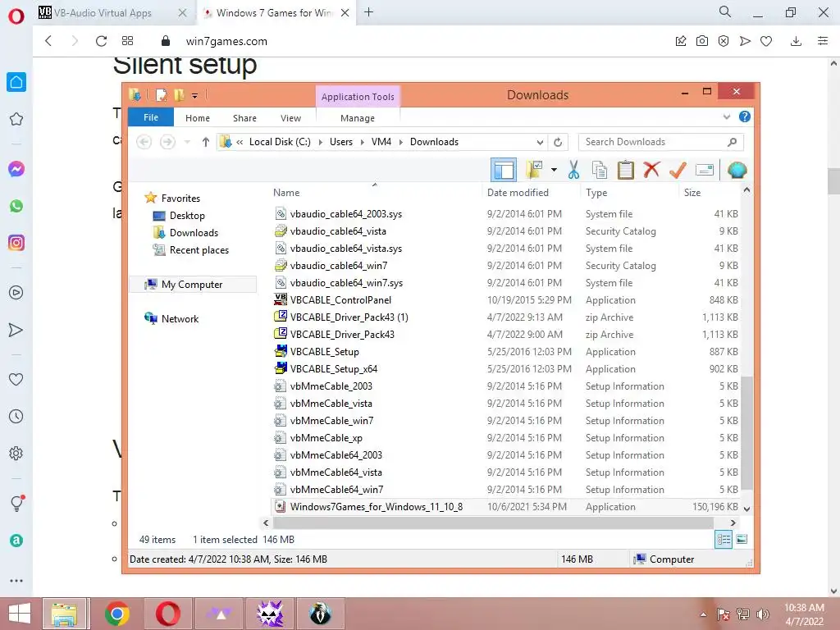Open the address bar history dropdown
Image resolution: width=840 pixels, height=630 pixels.
point(540,143)
